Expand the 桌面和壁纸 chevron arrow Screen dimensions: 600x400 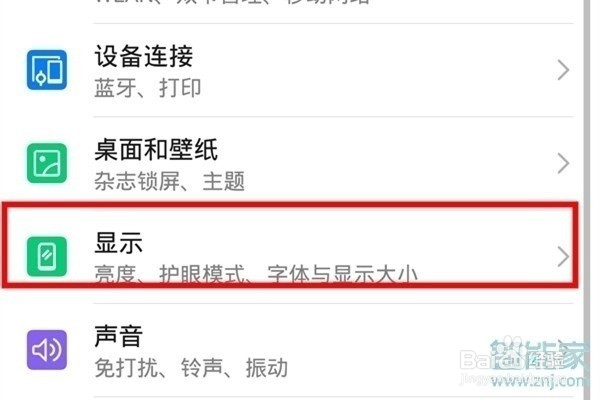(563, 163)
